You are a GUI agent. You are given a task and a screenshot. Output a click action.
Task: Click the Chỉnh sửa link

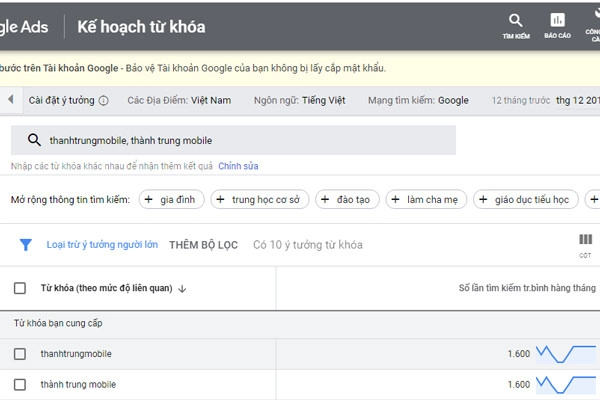click(238, 166)
